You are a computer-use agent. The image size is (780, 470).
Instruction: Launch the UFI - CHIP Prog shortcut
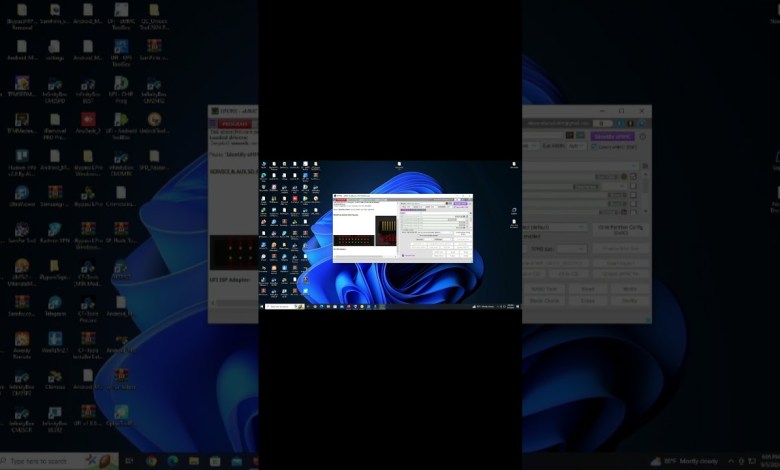click(120, 86)
